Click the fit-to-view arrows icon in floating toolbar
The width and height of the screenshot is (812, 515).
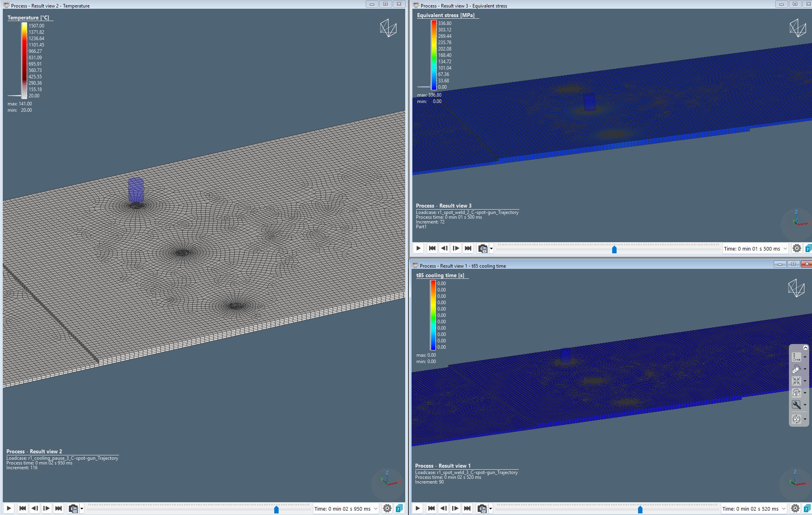pos(796,381)
